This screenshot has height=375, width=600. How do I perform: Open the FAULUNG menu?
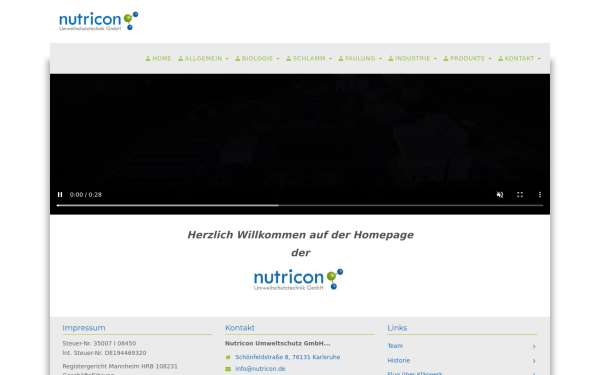[360, 59]
